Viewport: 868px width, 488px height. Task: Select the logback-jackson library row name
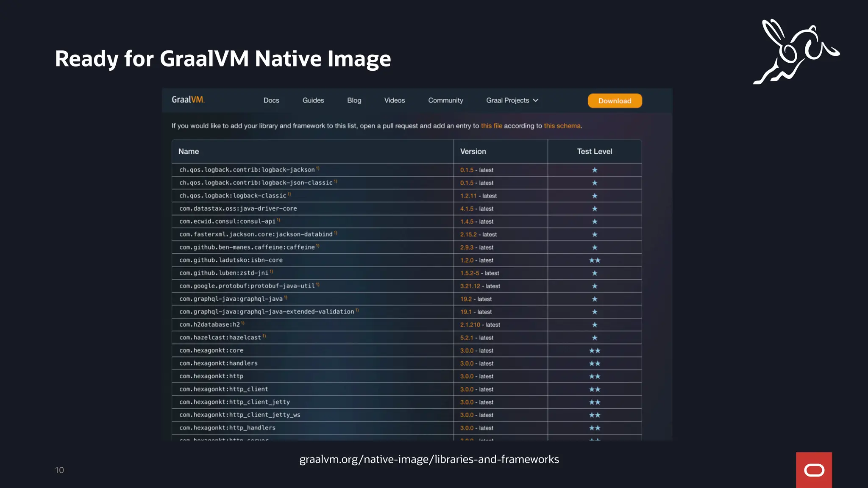247,170
